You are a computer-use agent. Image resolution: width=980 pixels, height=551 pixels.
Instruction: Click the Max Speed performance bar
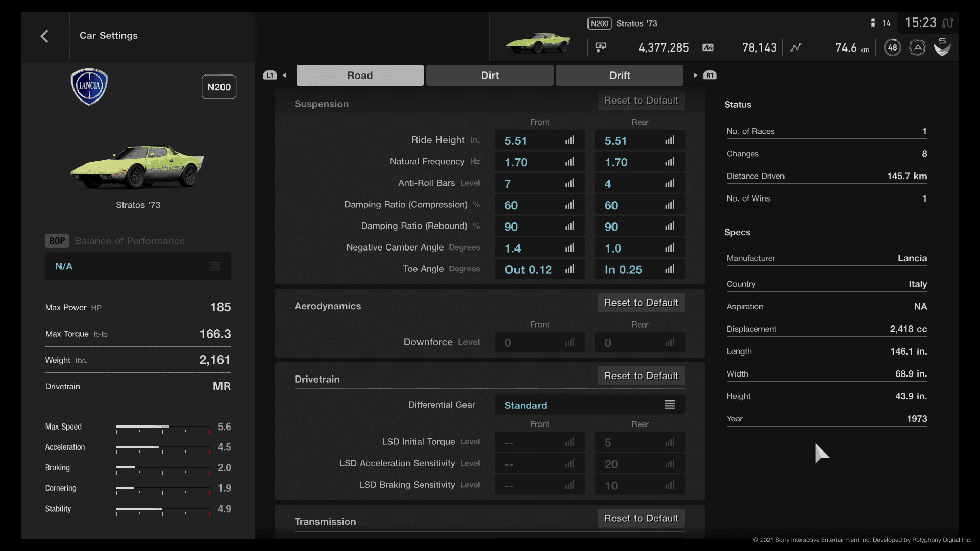163,428
